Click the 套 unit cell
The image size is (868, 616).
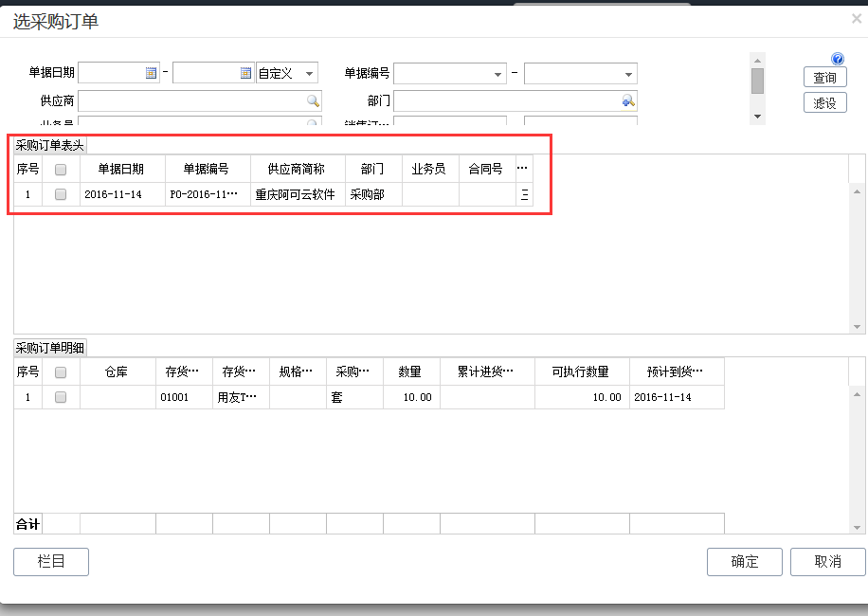pyautogui.click(x=354, y=397)
